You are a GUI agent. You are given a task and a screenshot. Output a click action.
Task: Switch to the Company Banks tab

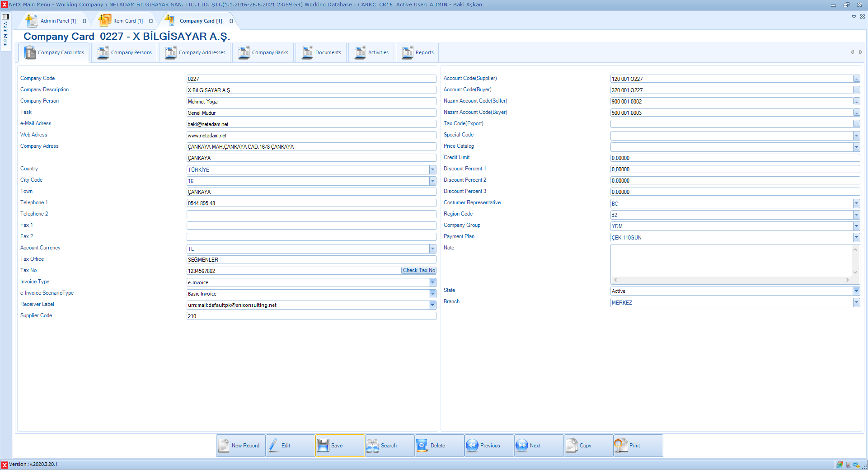coord(263,53)
